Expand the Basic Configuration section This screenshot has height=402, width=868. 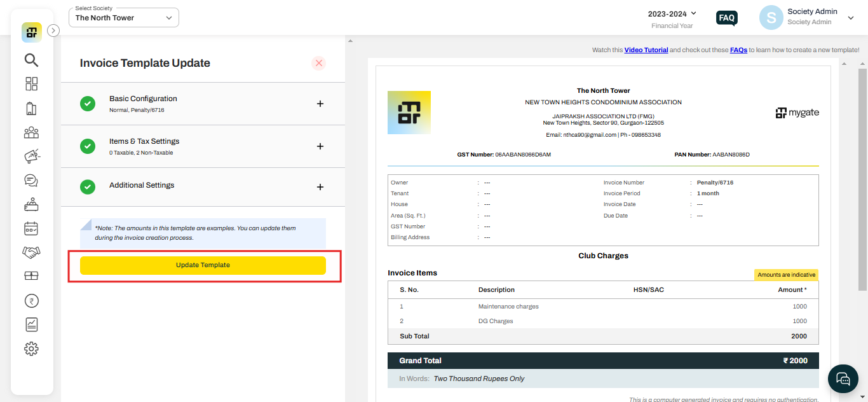pos(320,103)
